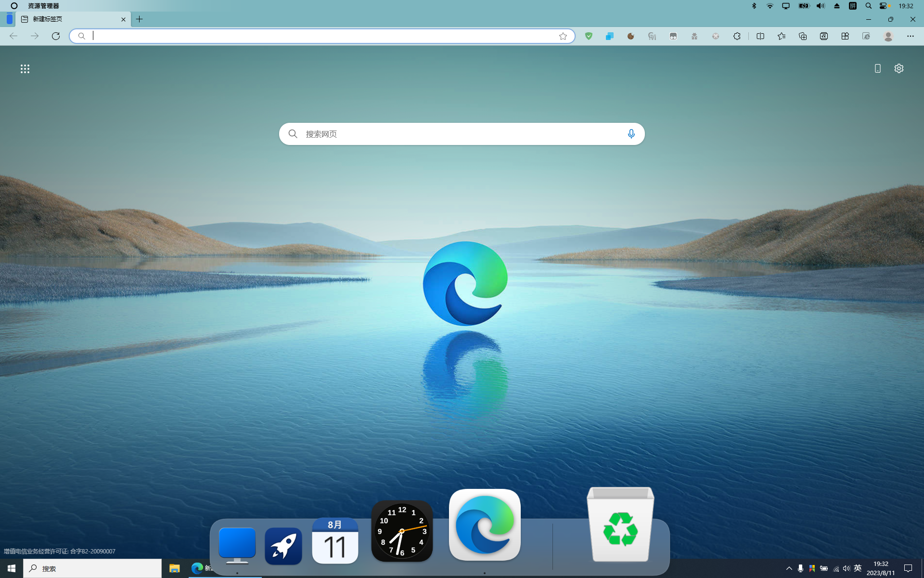
Task: Open the Settings and more ellipsis menu
Action: click(x=911, y=36)
